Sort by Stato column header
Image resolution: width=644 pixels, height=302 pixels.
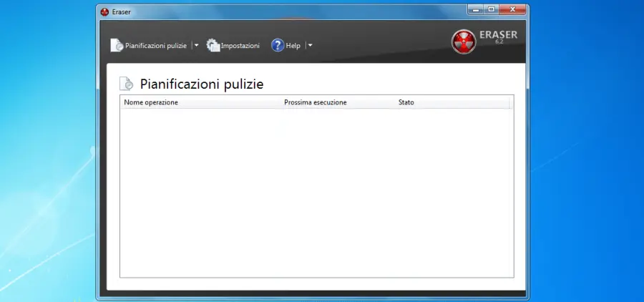click(452, 102)
